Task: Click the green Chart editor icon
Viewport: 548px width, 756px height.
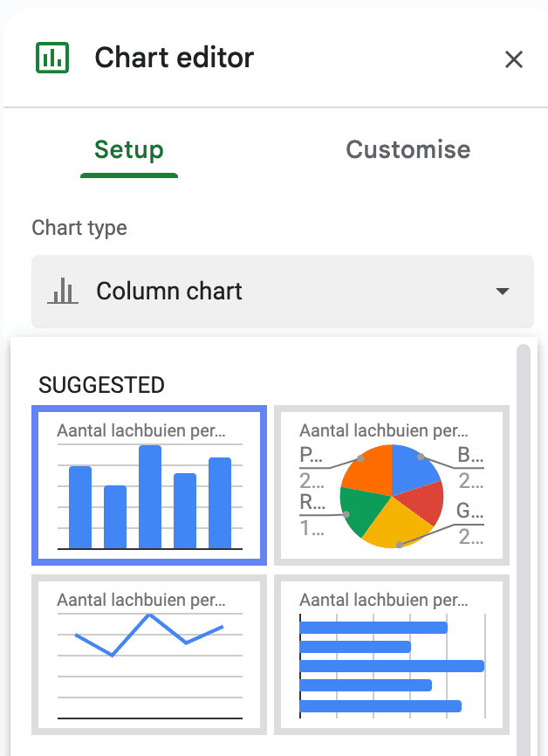Action: 51,58
